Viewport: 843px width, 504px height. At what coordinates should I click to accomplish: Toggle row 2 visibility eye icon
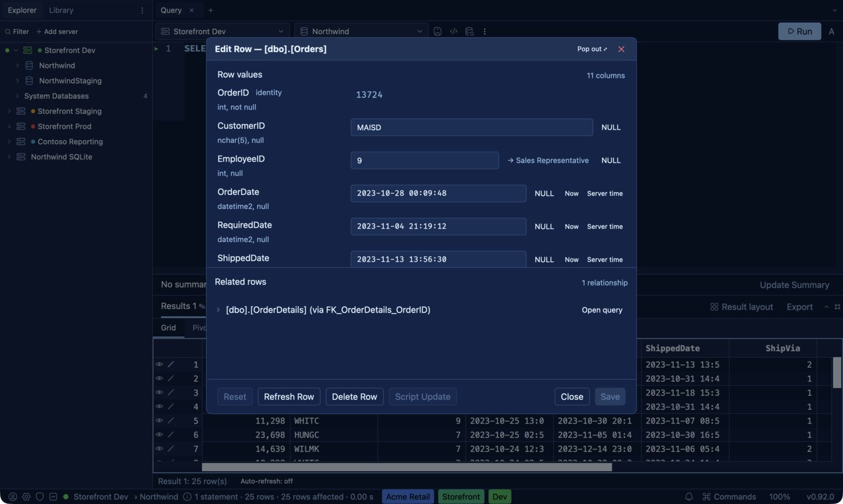pyautogui.click(x=159, y=378)
